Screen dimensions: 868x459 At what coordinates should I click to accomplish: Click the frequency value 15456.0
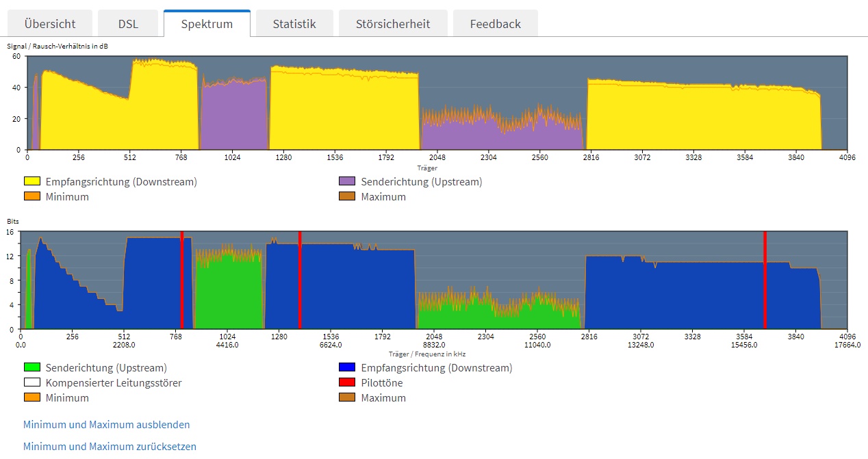[744, 345]
